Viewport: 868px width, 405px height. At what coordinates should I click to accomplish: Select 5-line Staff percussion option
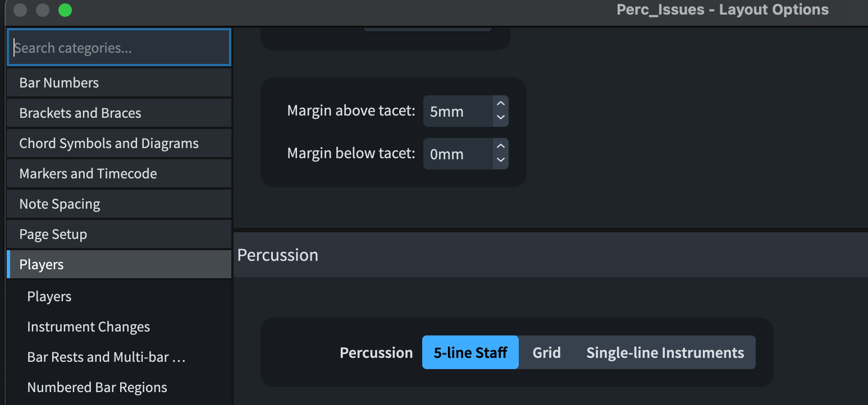pos(470,352)
